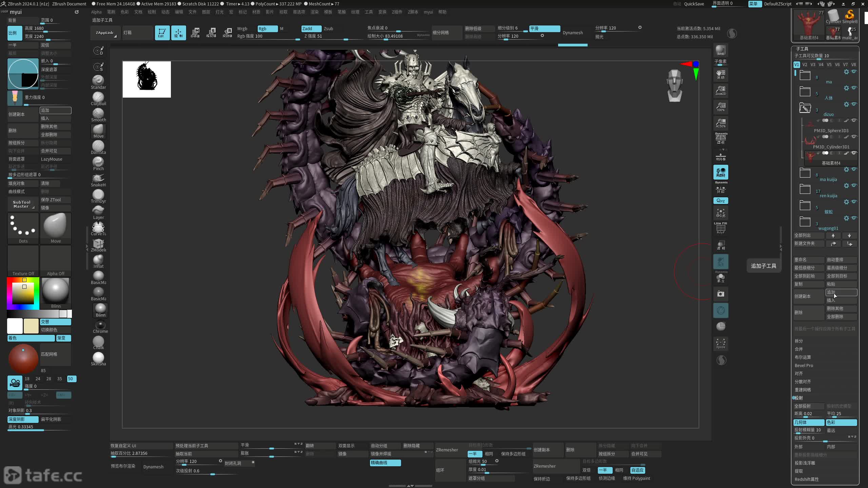Viewport: 868px width, 488px height.
Task: Open gear settings for wugong01 folder
Action: click(846, 218)
